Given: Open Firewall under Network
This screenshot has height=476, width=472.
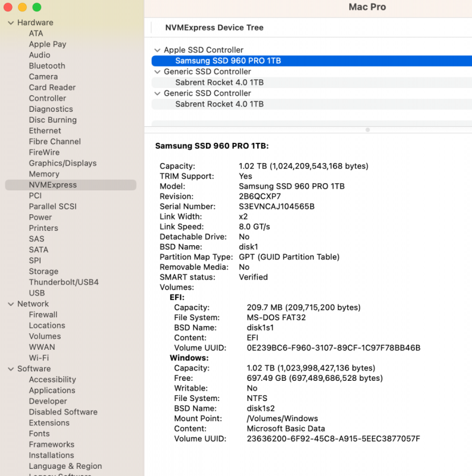Looking at the screenshot, I should coord(43,315).
